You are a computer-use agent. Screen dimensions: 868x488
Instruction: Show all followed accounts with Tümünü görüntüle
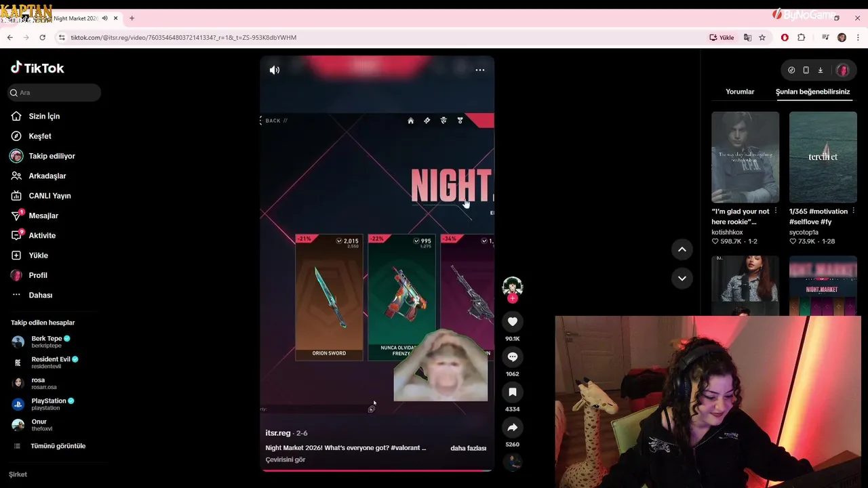point(58,446)
